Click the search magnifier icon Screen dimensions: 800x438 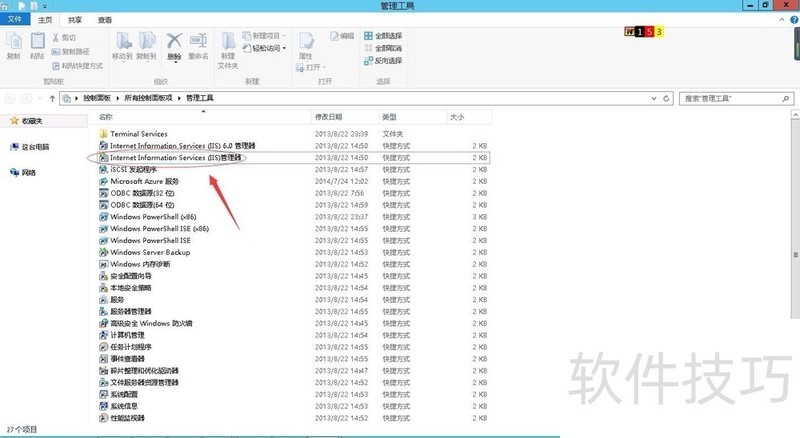click(x=786, y=99)
